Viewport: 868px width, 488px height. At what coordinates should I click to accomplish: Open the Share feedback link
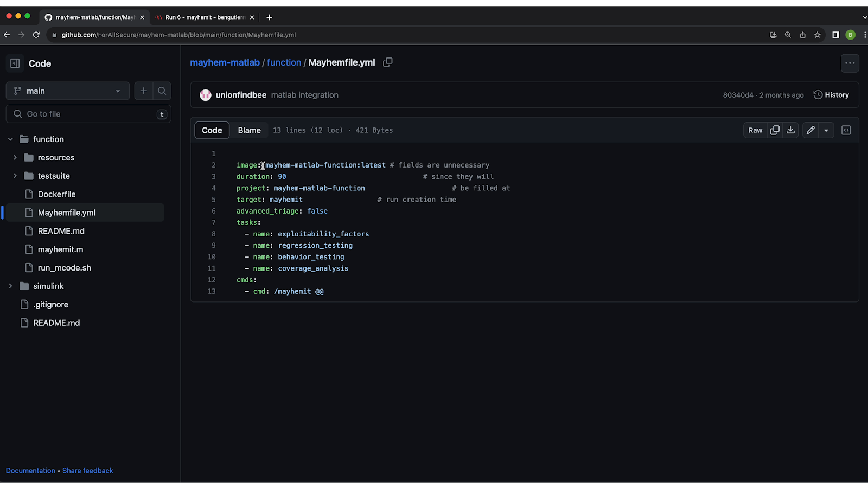pyautogui.click(x=88, y=471)
